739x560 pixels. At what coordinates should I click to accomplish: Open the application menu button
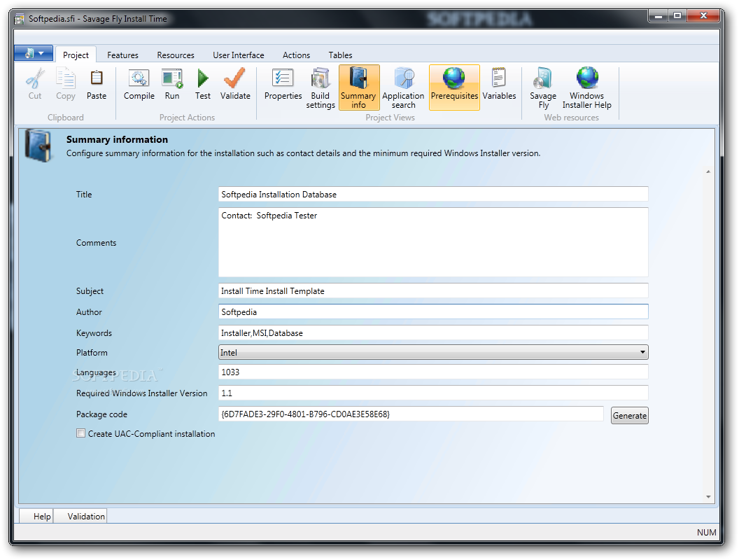(34, 53)
